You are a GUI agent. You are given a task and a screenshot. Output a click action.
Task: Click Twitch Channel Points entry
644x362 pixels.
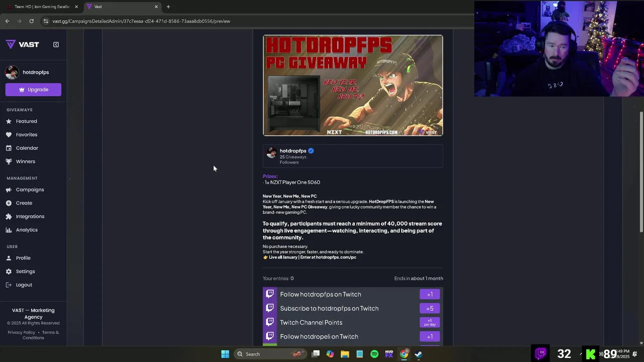[353, 322]
